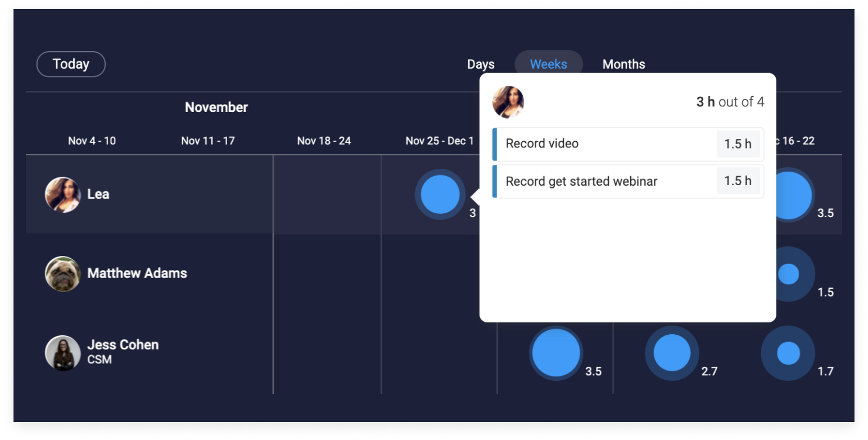The height and width of the screenshot is (440, 868).
Task: Click Jess Cohen's 2.7 workload bubble
Action: point(672,353)
